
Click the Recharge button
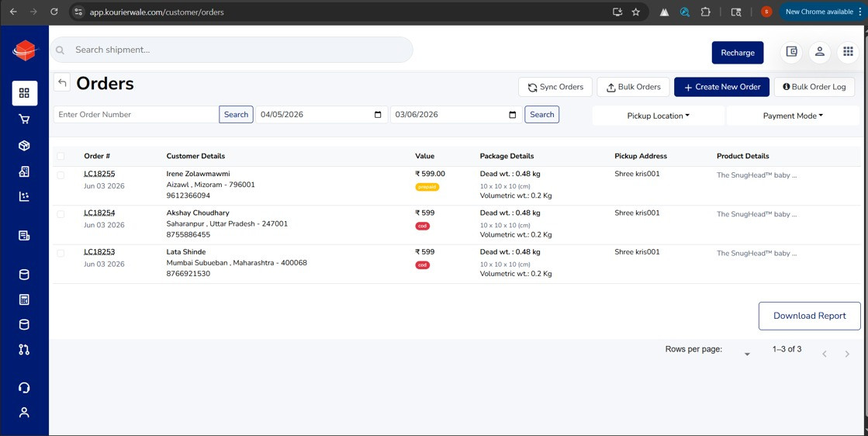click(738, 53)
